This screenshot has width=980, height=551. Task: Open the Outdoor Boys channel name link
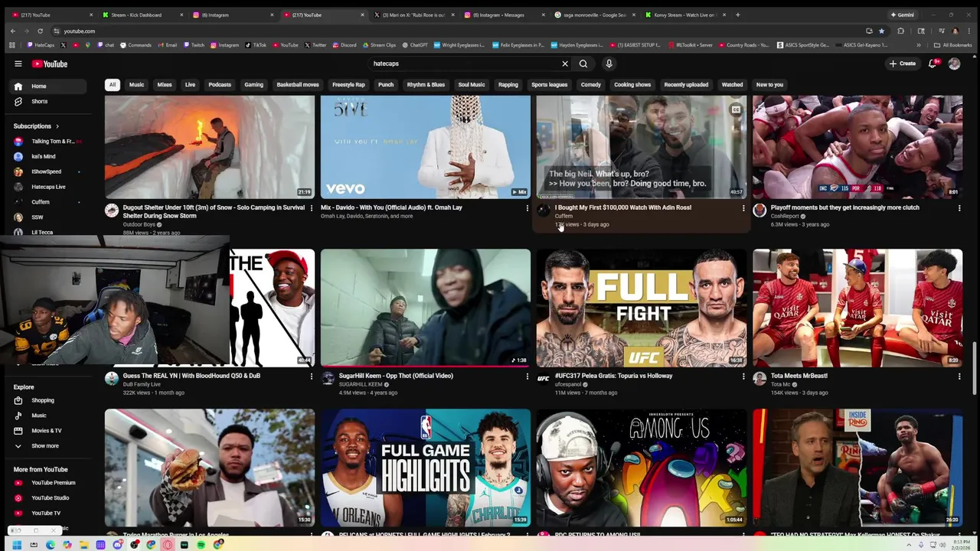pyautogui.click(x=139, y=224)
